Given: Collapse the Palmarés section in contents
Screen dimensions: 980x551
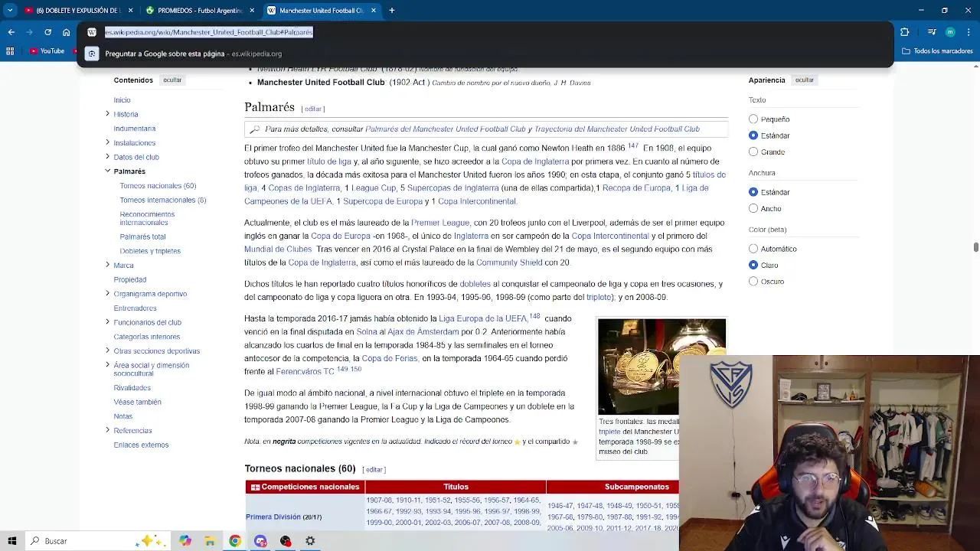Looking at the screenshot, I should (107, 171).
